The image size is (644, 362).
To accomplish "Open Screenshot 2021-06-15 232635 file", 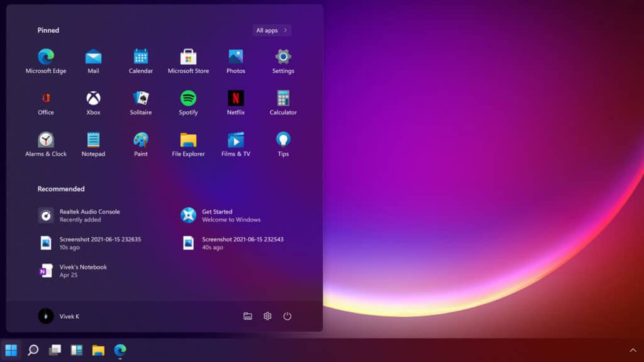I will (99, 243).
